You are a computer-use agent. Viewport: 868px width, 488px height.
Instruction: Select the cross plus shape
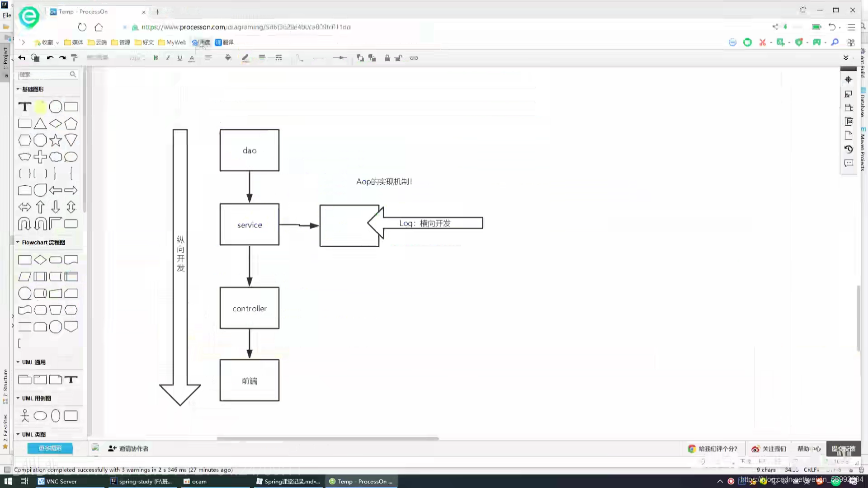click(40, 157)
